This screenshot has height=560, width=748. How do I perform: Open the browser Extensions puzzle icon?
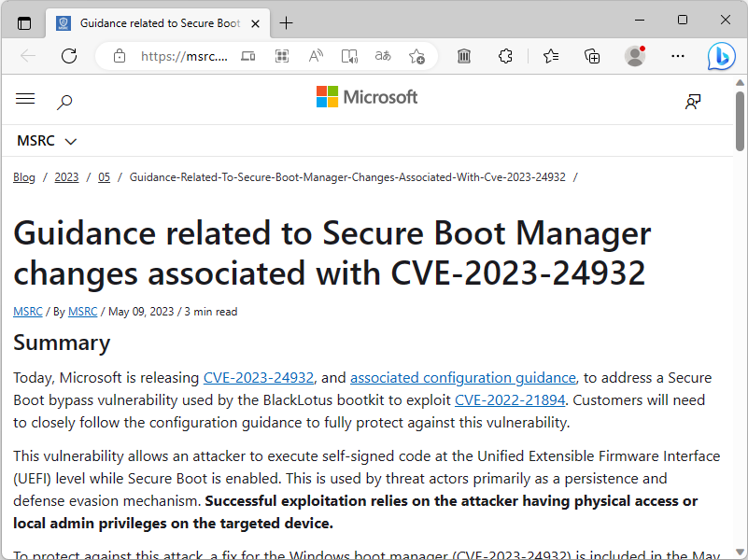(x=505, y=56)
